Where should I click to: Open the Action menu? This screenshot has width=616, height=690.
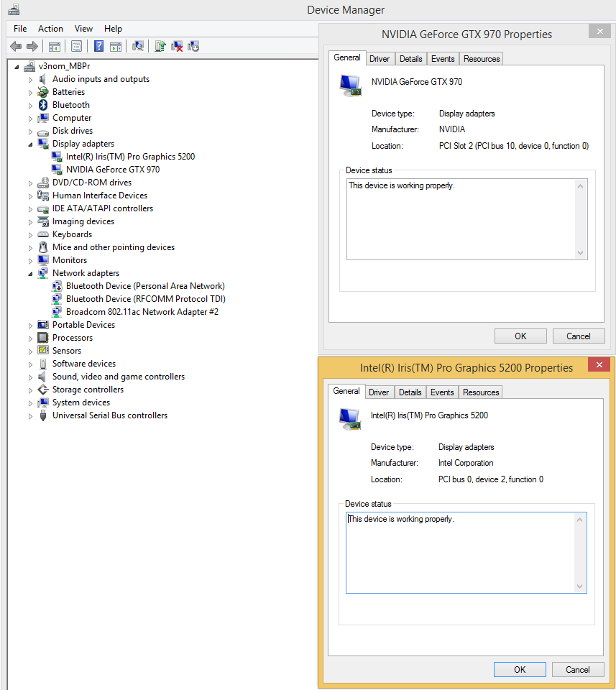[x=50, y=29]
